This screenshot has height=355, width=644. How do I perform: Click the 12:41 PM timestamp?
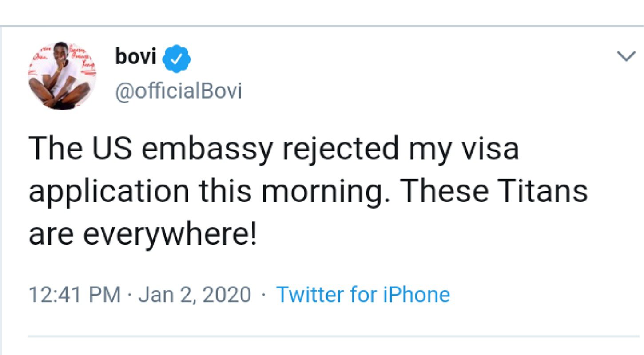tap(75, 295)
